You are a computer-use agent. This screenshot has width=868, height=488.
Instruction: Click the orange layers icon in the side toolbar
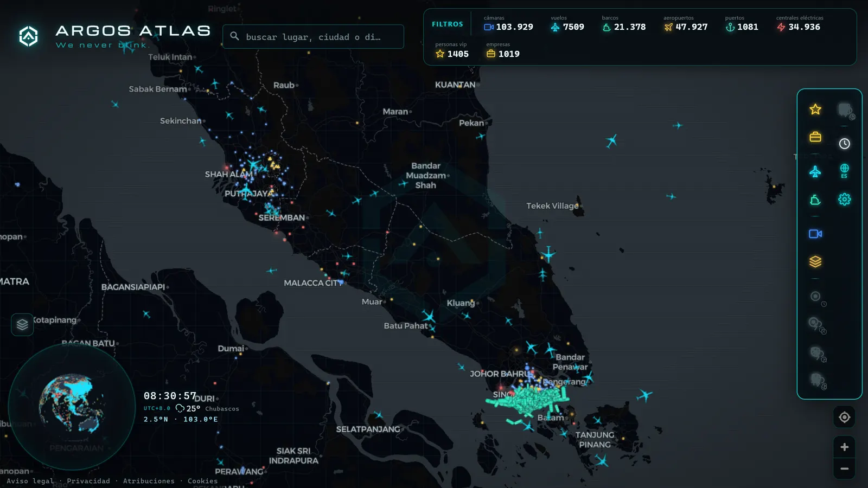coord(815,262)
